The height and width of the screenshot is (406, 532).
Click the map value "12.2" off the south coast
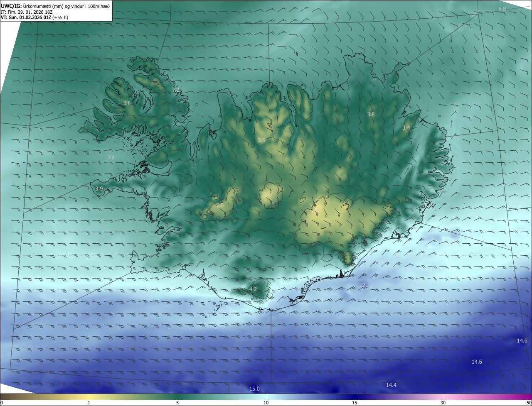pyautogui.click(x=365, y=285)
